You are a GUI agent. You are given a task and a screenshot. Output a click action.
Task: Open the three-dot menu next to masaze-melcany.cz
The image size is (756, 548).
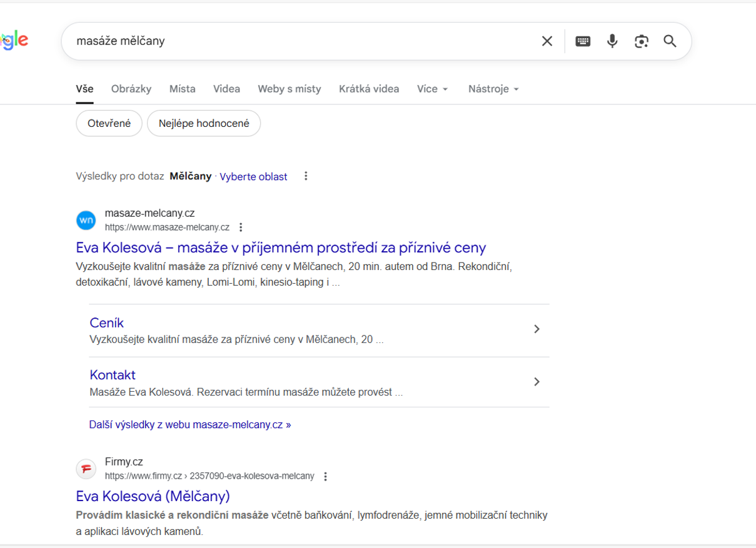[x=241, y=227]
